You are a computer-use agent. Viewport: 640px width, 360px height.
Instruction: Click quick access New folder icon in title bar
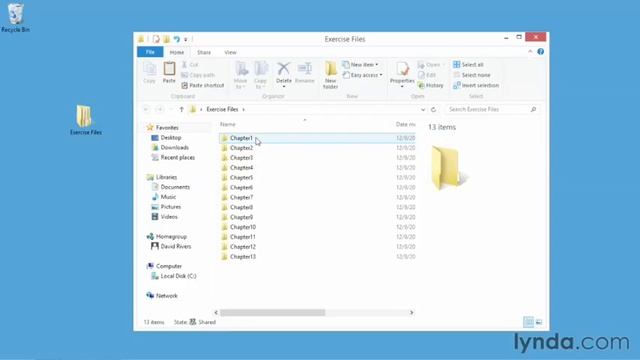(x=166, y=39)
